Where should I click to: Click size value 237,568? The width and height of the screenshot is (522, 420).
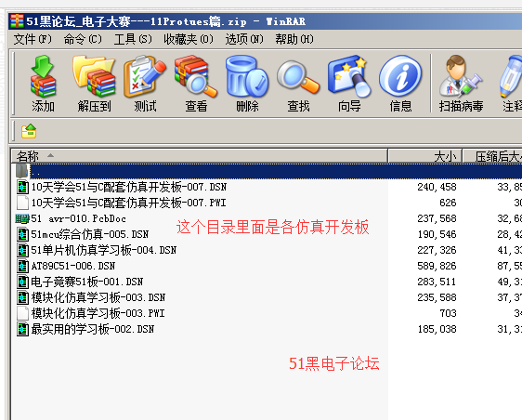coord(437,218)
